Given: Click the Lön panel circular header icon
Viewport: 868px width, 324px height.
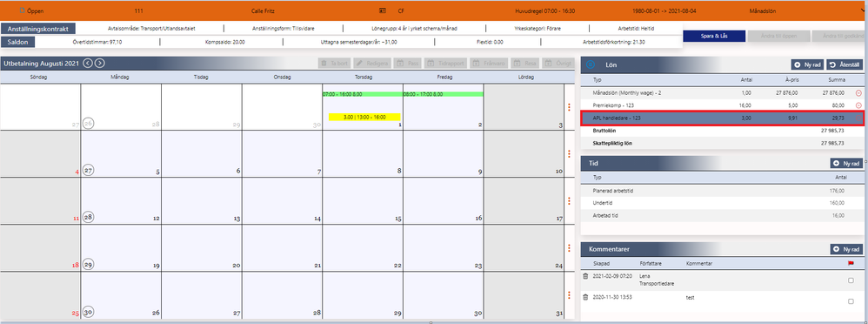Looking at the screenshot, I should tap(590, 65).
